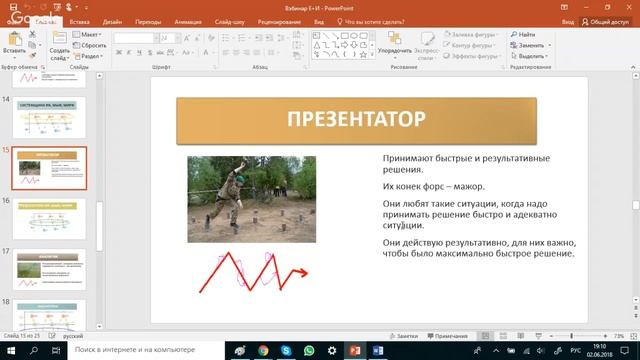This screenshot has width=640, height=360.
Task: Toggle strikethrough (abc) formatting
Action: coord(160,53)
